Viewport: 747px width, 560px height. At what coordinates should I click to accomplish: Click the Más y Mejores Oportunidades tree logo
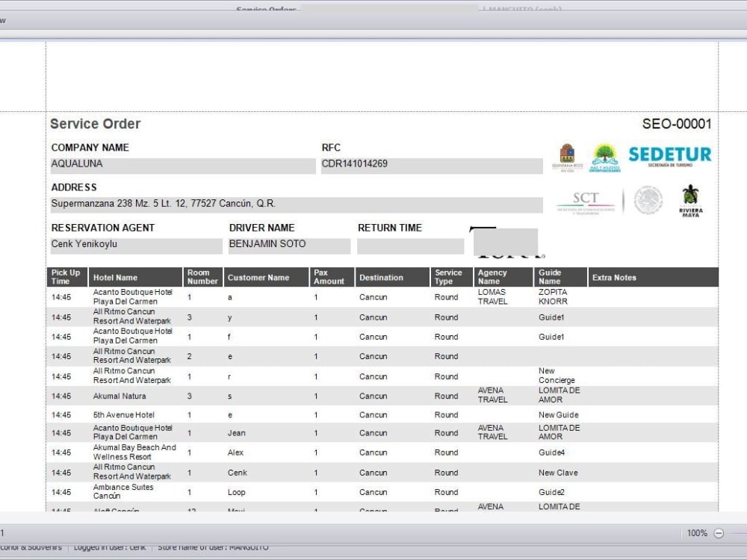coord(606,155)
